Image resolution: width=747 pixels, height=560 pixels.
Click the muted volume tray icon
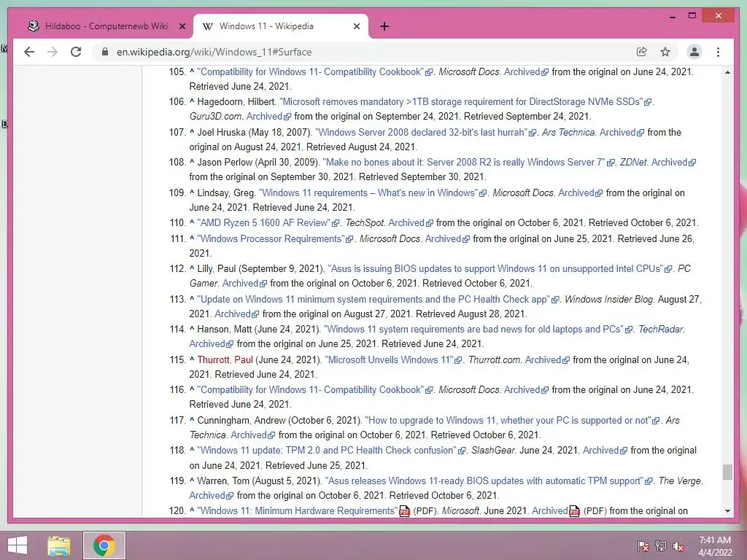(678, 546)
